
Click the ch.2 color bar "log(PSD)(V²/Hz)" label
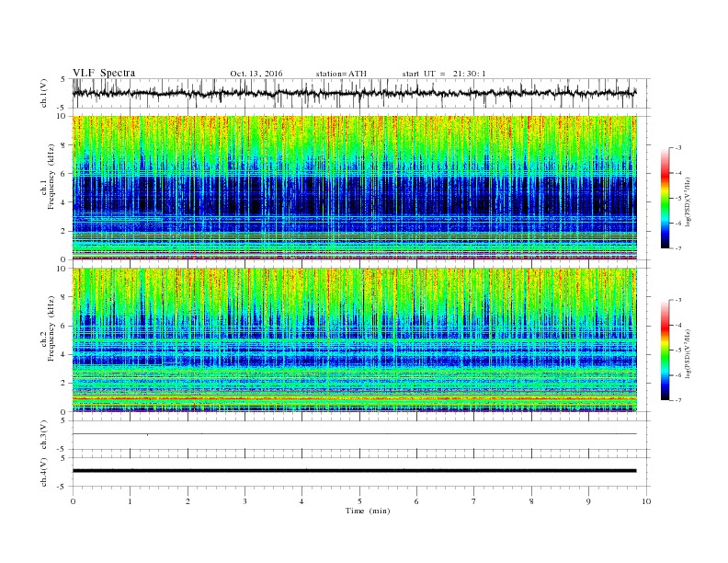coord(688,353)
